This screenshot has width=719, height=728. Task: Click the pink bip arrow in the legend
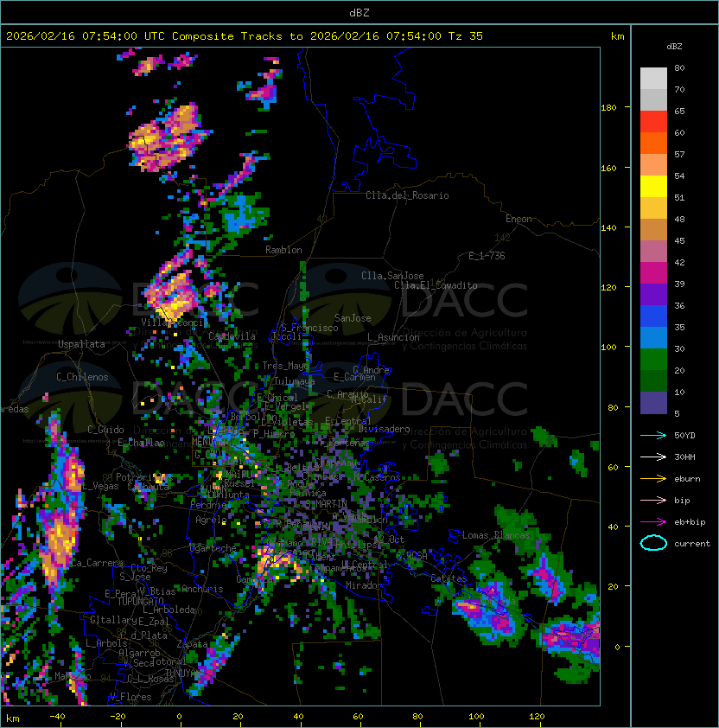(653, 501)
